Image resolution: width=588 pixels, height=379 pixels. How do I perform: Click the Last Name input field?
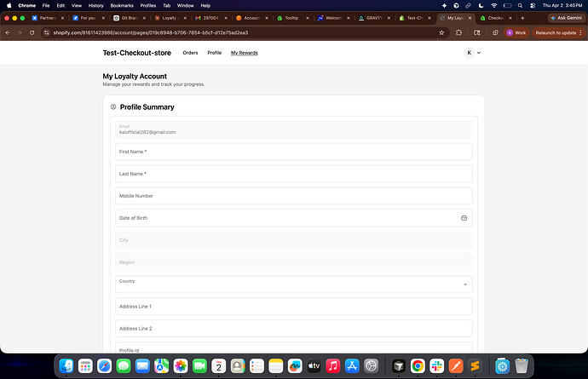[x=294, y=174]
